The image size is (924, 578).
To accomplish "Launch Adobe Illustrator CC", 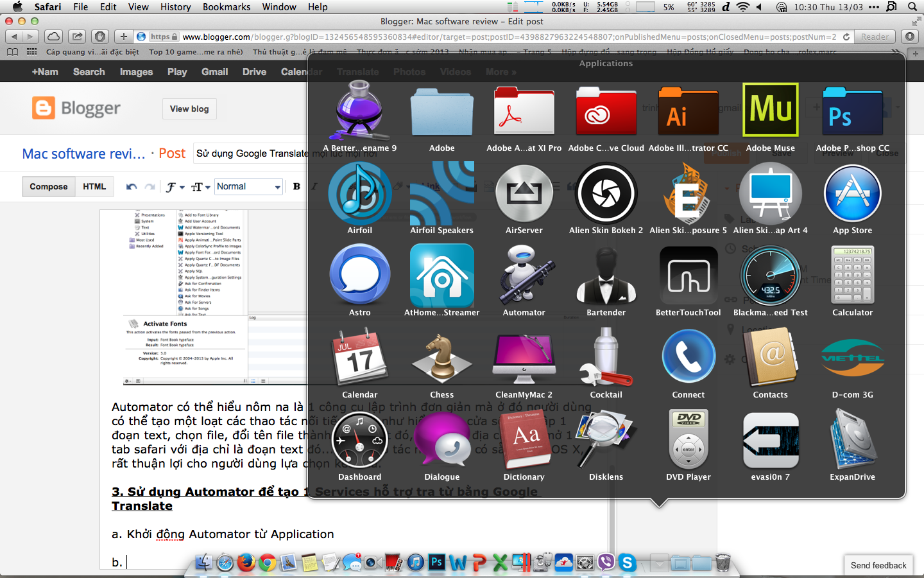I will coord(689,111).
